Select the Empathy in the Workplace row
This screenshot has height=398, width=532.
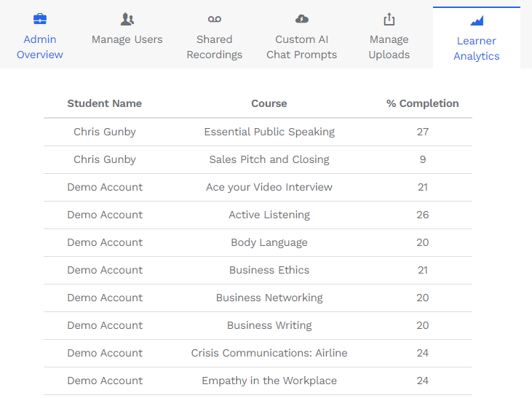pos(258,381)
